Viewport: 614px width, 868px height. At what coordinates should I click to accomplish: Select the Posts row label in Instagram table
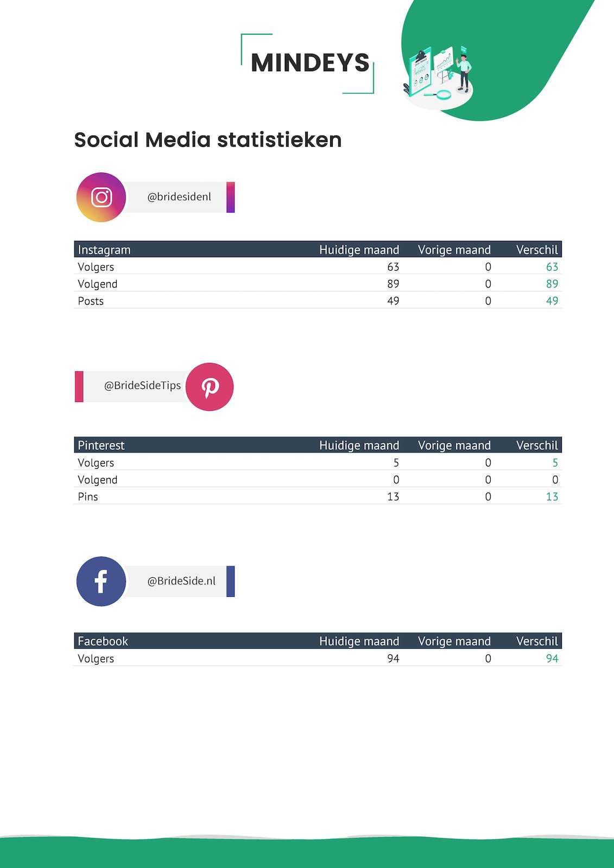(x=91, y=301)
